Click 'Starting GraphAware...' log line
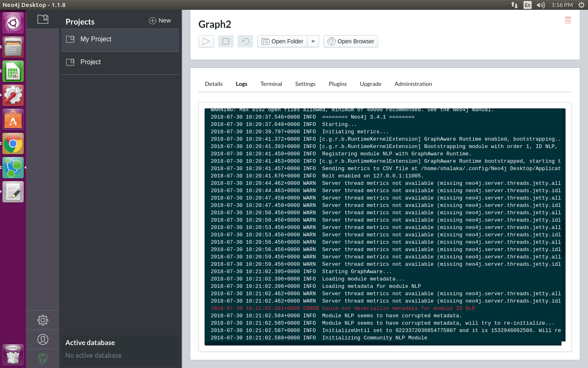This screenshot has height=368, width=588. tap(301, 272)
